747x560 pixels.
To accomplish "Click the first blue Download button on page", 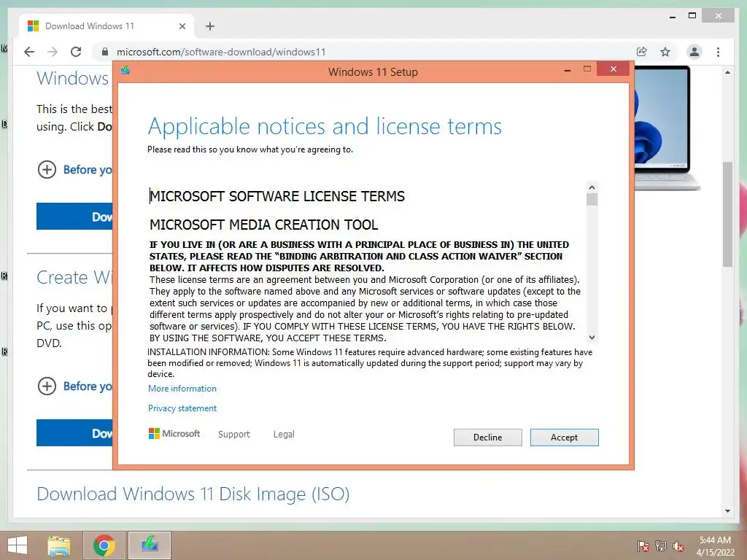I will point(75,216).
